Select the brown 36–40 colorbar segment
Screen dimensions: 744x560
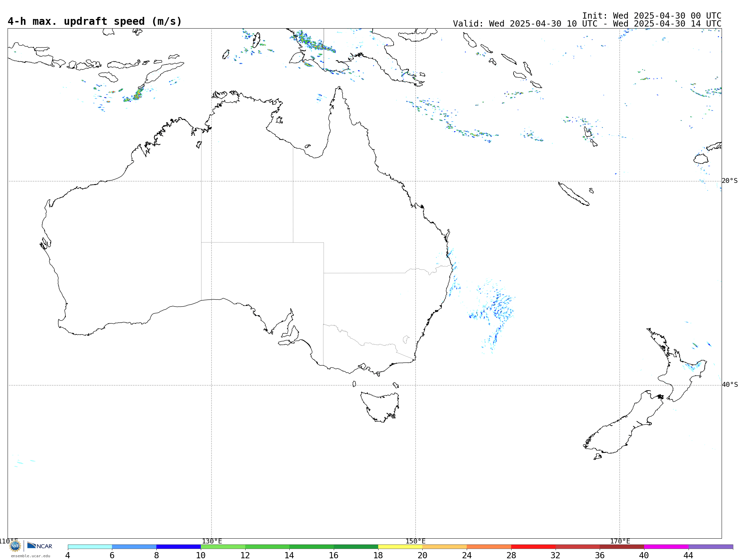point(622,547)
